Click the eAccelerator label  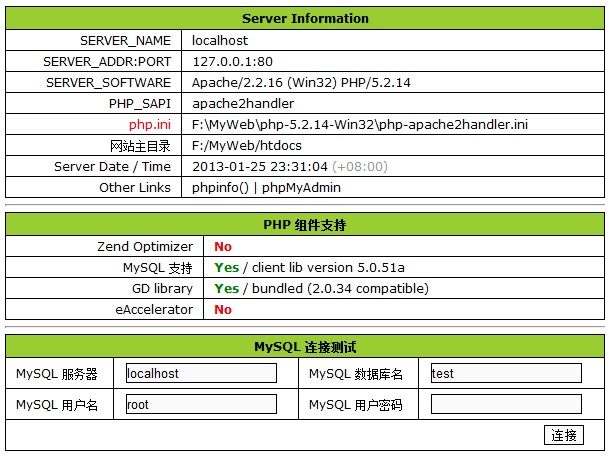[154, 310]
